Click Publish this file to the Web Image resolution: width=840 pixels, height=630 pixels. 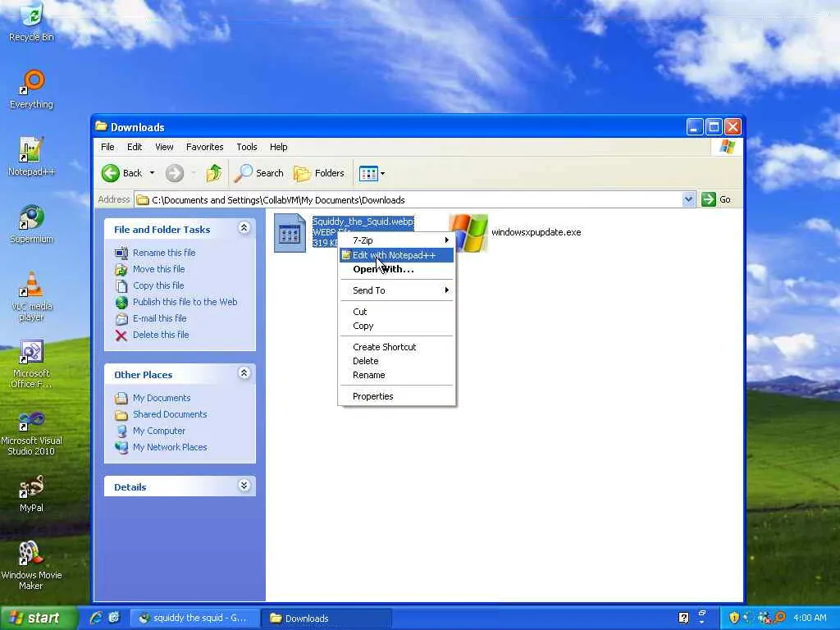point(185,302)
